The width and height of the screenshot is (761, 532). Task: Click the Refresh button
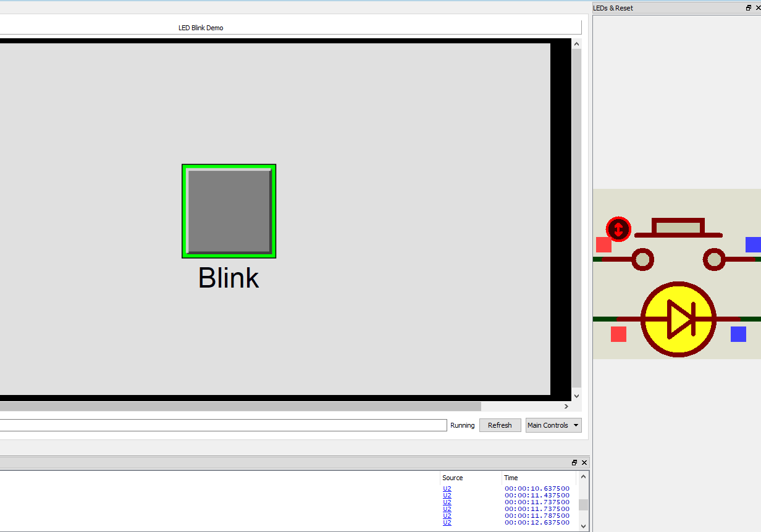pos(500,425)
